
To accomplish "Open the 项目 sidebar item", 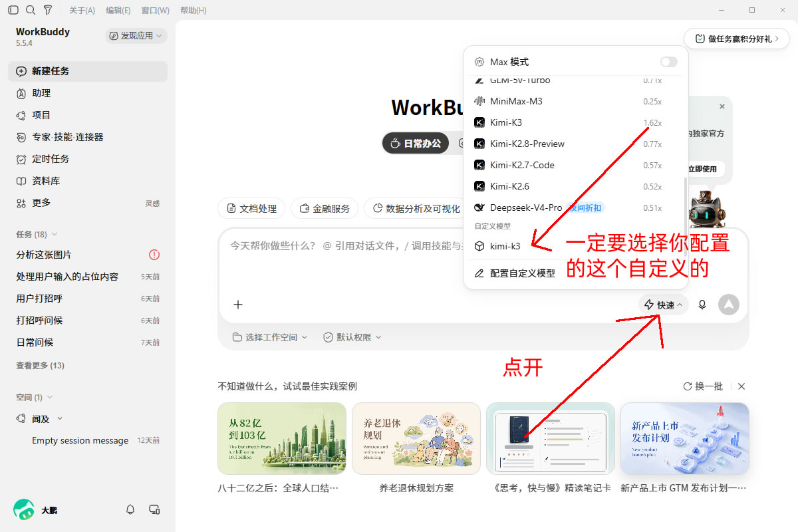I will [x=88, y=115].
